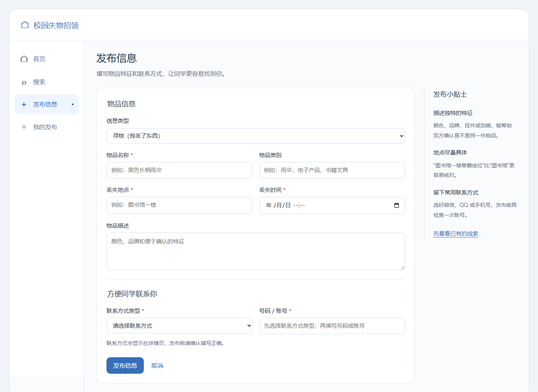
Task: Click the plus icon next to 发布信息 in sidebar
Action: pyautogui.click(x=24, y=105)
